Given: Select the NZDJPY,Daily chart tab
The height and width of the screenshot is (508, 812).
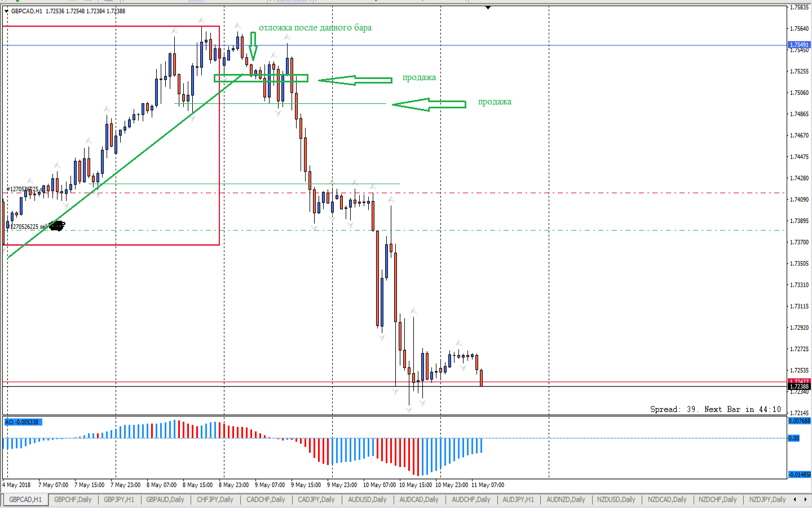Looking at the screenshot, I should pyautogui.click(x=767, y=500).
